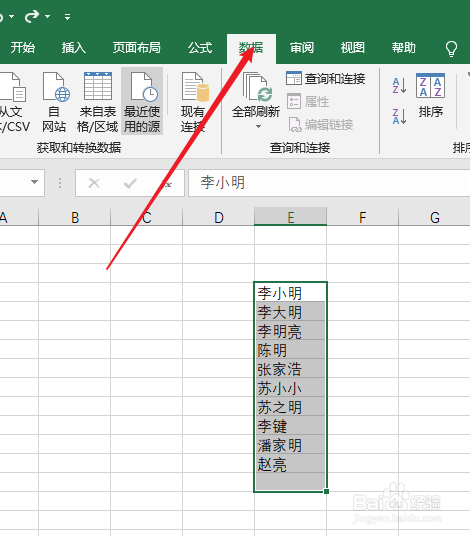Image resolution: width=470 pixels, height=536 pixels.
Task: Select the cell containing 李小明
Action: pyautogui.click(x=291, y=292)
